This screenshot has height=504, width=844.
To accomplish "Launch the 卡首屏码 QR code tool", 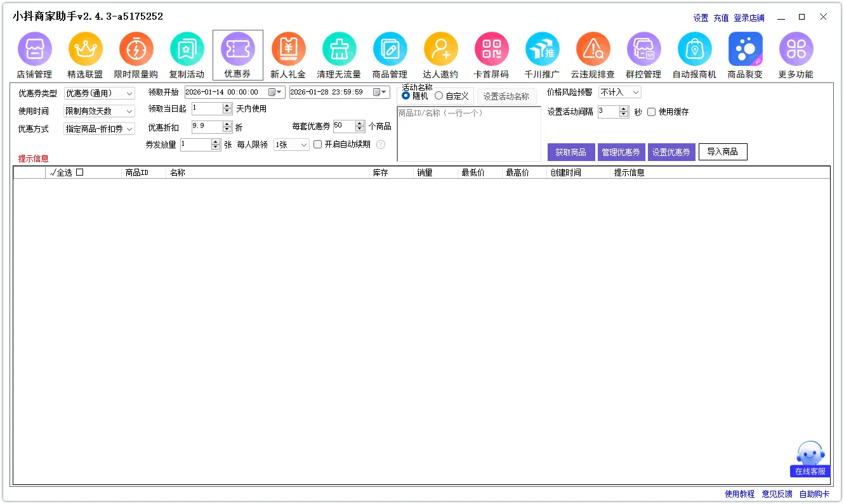I will click(x=491, y=49).
